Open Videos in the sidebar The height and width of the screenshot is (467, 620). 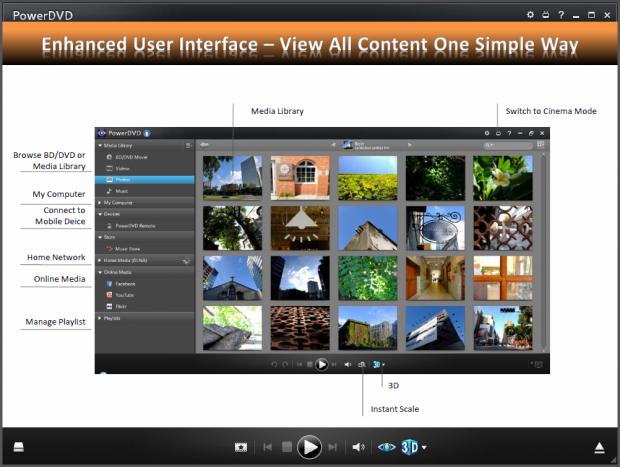pyautogui.click(x=123, y=168)
